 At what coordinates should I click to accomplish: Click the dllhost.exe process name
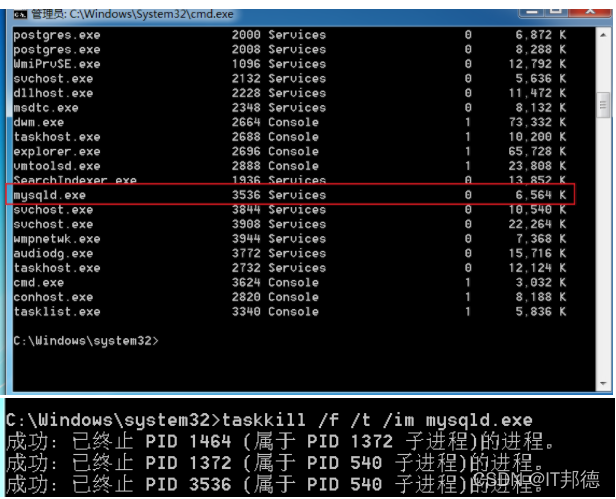[53, 93]
